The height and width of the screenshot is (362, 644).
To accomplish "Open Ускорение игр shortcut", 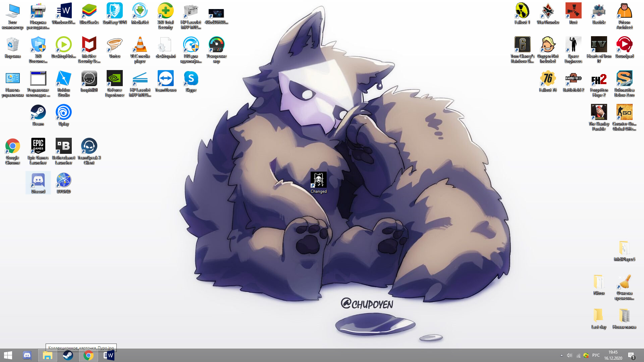I will pyautogui.click(x=216, y=50).
